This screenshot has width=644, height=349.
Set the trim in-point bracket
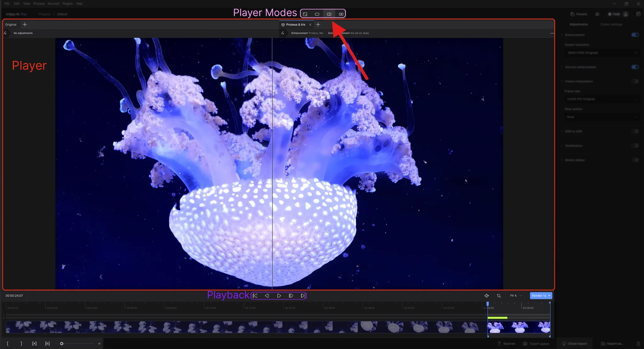[x=8, y=344]
